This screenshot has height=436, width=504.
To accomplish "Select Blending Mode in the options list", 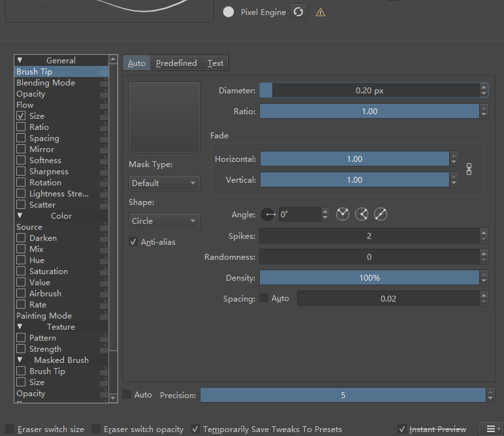I will pyautogui.click(x=46, y=83).
